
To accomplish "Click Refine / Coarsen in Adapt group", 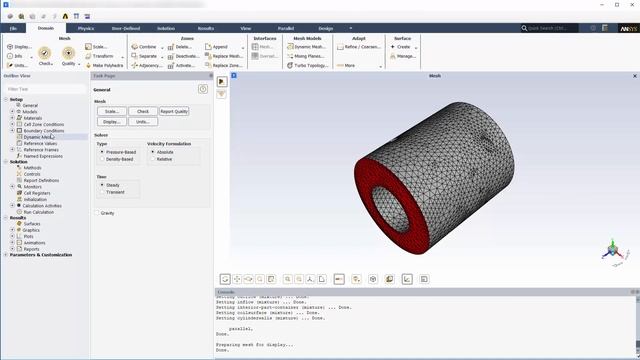I will tap(359, 47).
